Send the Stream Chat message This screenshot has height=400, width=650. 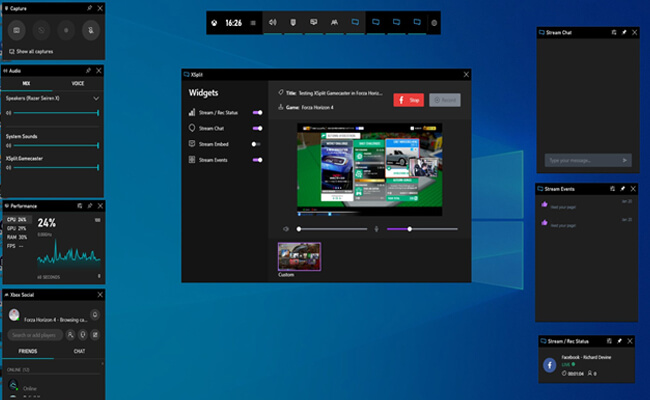(x=625, y=160)
